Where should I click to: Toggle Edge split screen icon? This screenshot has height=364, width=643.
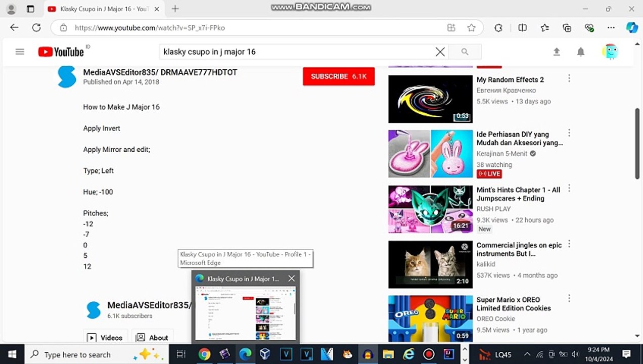pyautogui.click(x=523, y=28)
